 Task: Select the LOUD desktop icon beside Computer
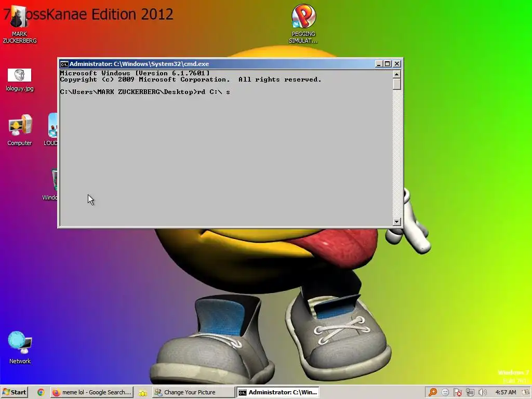click(x=50, y=130)
